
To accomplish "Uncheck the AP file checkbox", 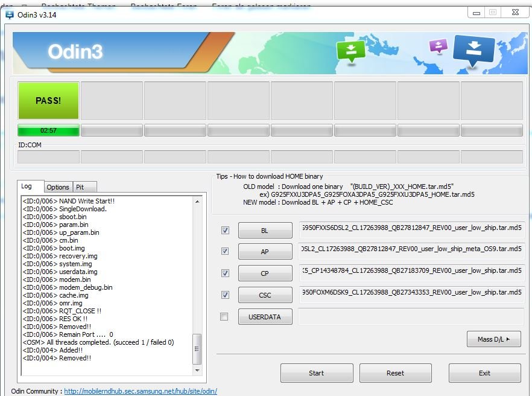I will pyautogui.click(x=225, y=251).
